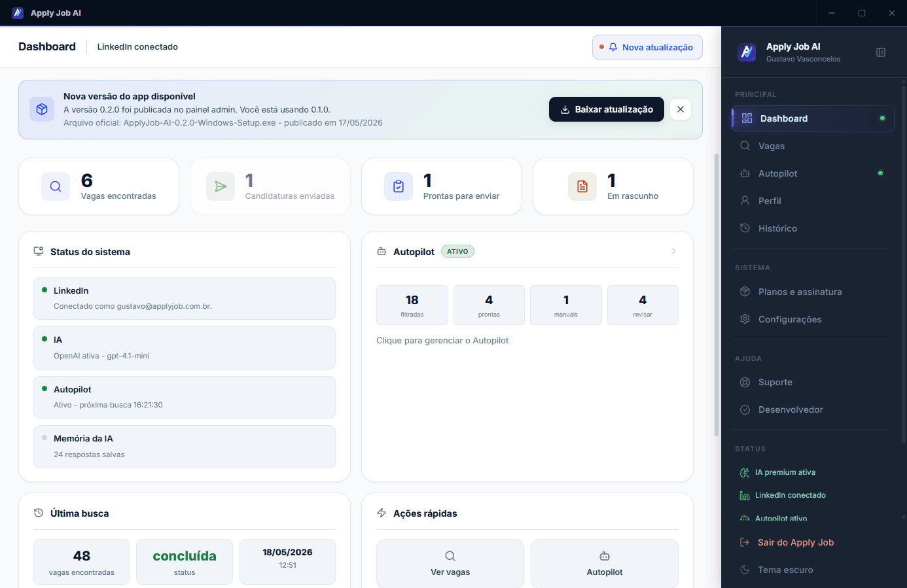907x588 pixels.
Task: Click the moon icon beside Tema escuro
Action: click(x=745, y=570)
